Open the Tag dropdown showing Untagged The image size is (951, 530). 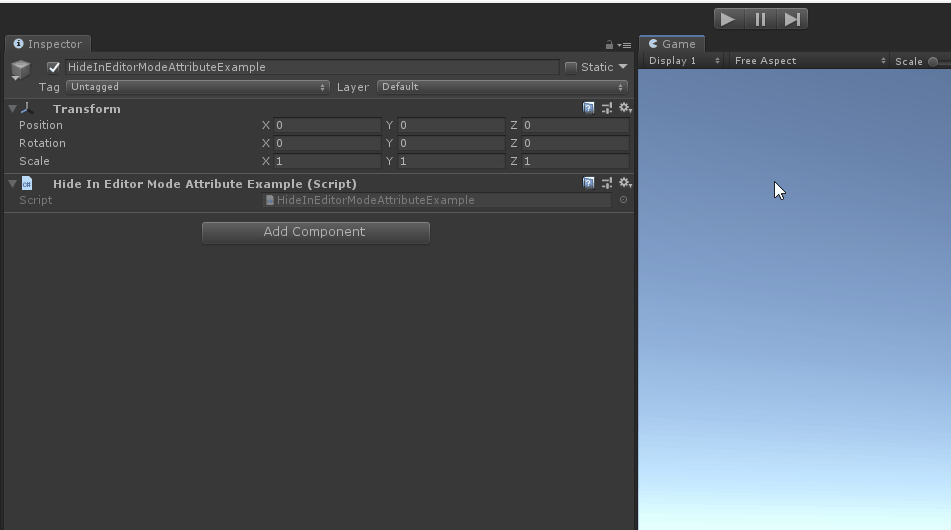pyautogui.click(x=197, y=87)
